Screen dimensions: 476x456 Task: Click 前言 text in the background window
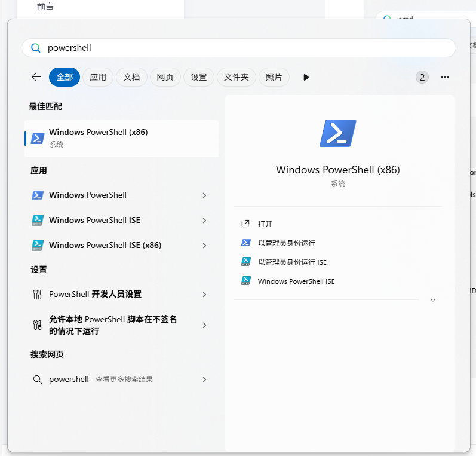pos(45,7)
